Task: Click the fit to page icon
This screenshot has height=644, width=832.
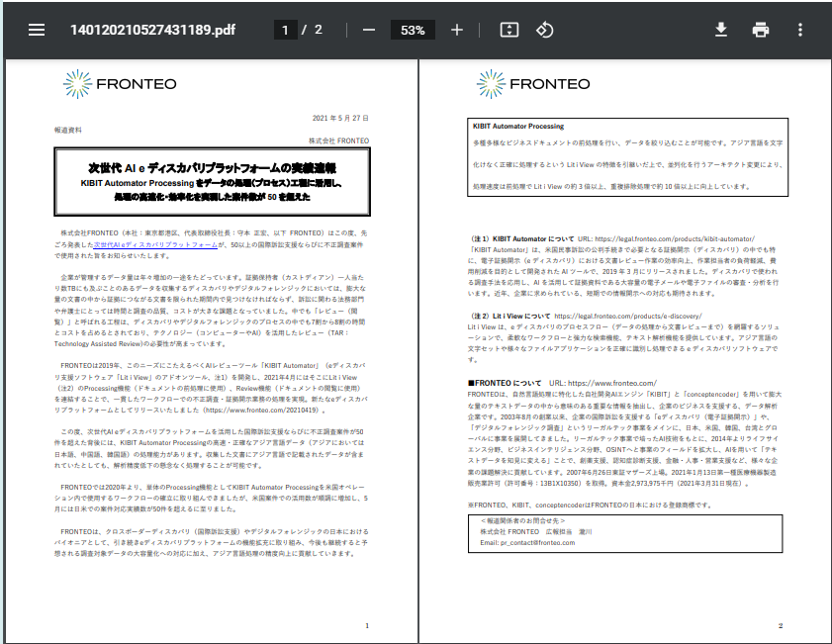Action: pos(508,30)
